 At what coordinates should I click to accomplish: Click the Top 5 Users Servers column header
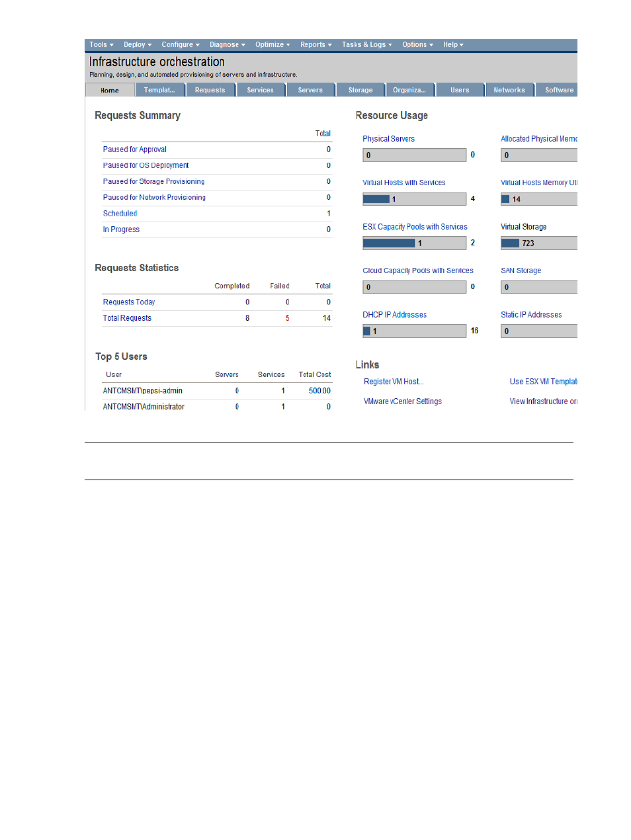pyautogui.click(x=227, y=375)
